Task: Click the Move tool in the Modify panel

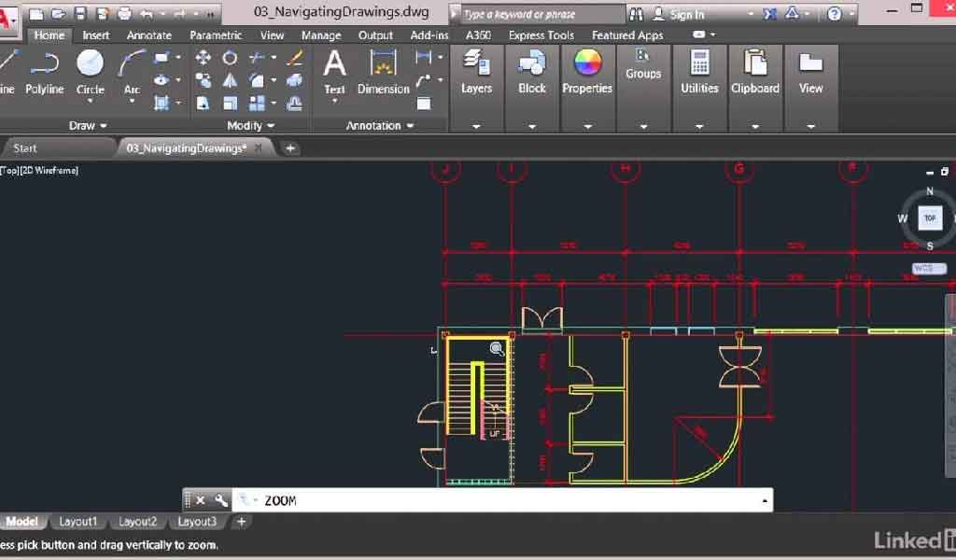Action: coord(203,58)
